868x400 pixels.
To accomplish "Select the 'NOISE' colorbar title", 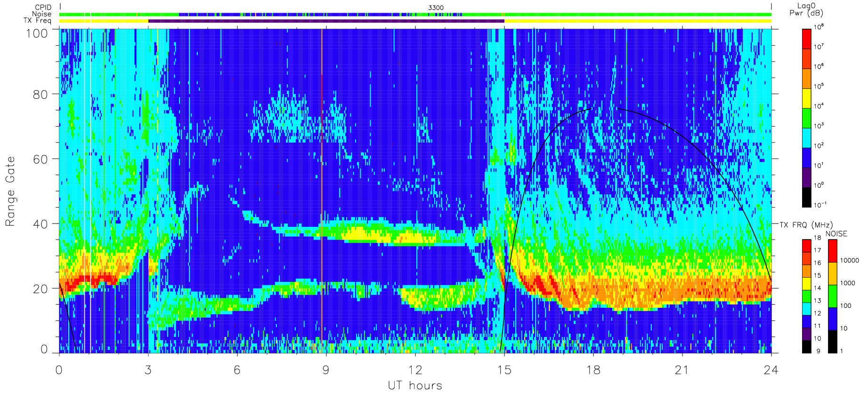I will click(836, 234).
